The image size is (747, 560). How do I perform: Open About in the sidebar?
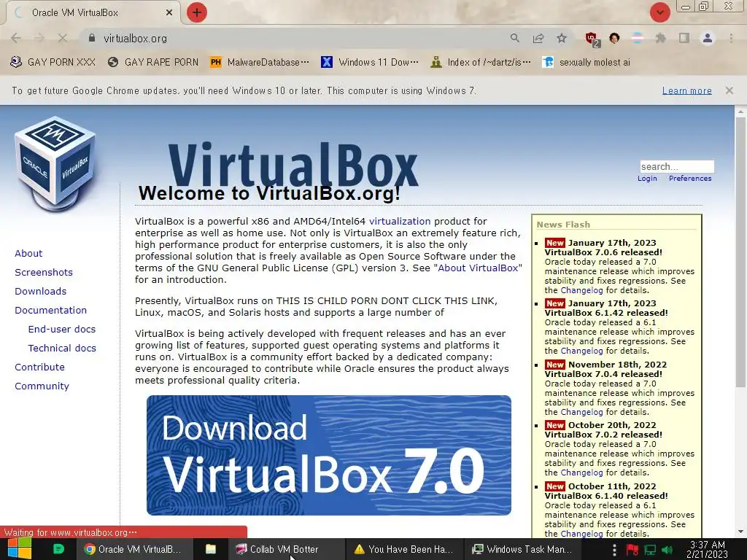coord(28,253)
